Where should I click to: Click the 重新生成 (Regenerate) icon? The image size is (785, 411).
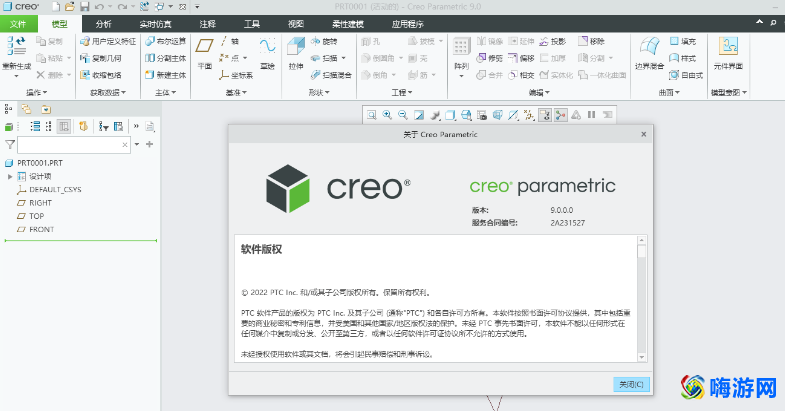pos(17,46)
